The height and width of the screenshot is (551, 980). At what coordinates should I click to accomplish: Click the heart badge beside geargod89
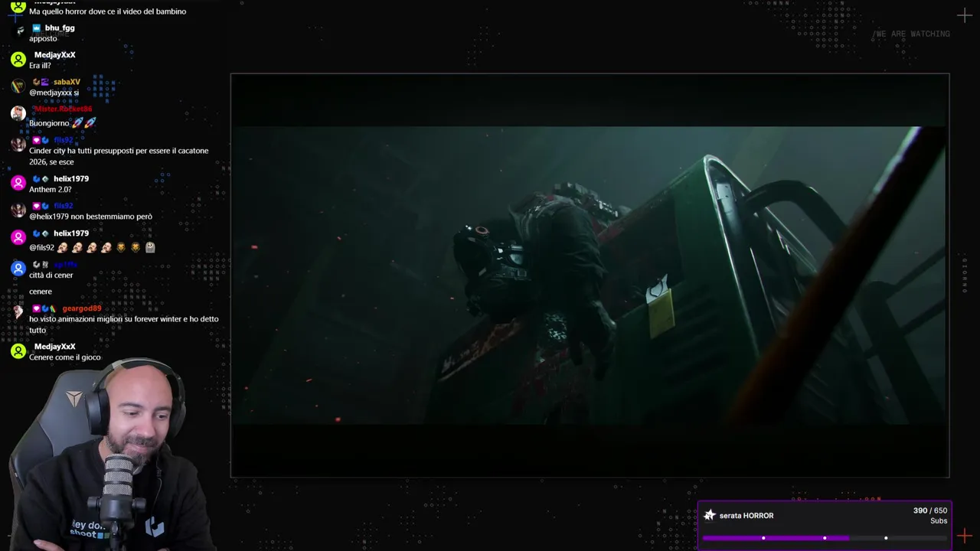[36, 308]
